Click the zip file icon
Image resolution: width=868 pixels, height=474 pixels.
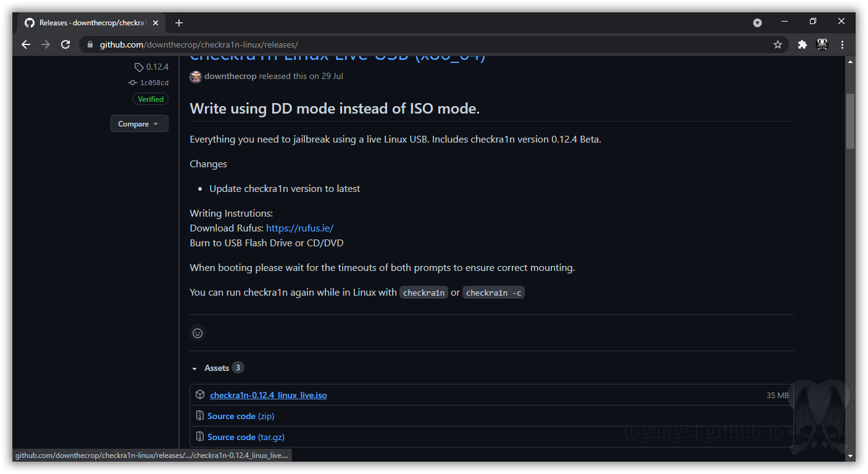click(199, 416)
